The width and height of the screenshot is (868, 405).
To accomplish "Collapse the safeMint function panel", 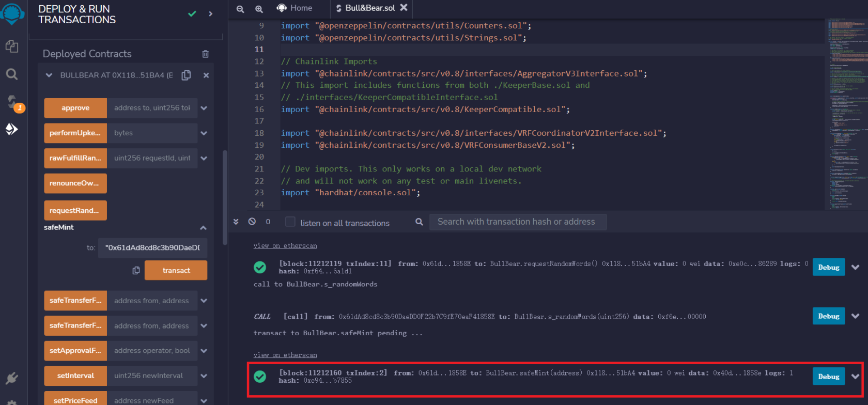I will [203, 228].
